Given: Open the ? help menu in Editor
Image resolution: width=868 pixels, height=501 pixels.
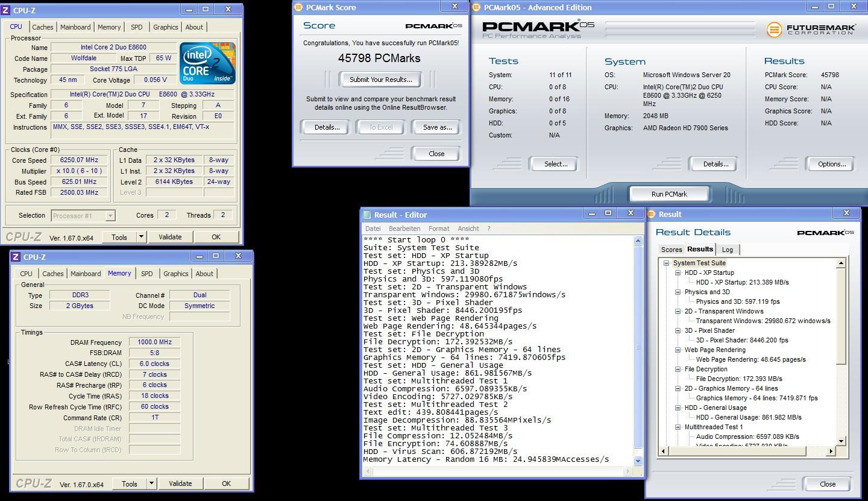Looking at the screenshot, I should coord(489,228).
